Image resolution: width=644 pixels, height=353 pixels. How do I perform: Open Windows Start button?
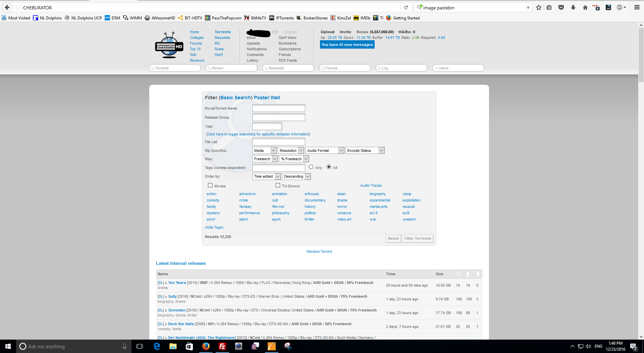click(8, 346)
